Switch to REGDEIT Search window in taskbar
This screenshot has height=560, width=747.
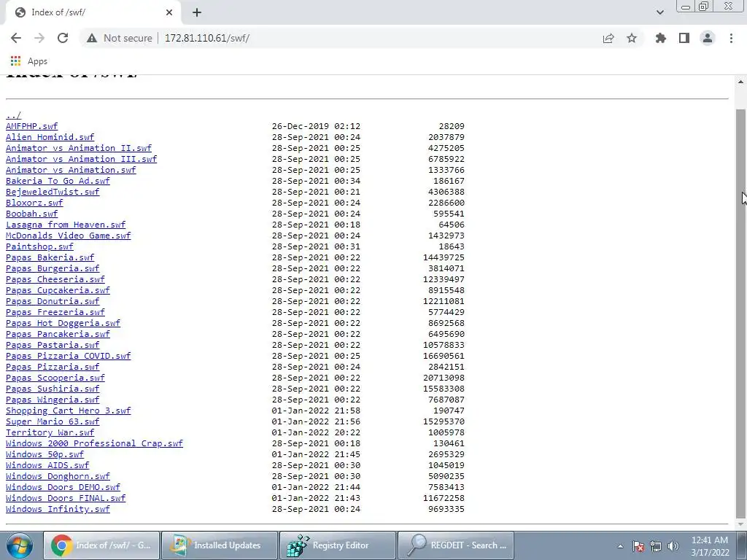pyautogui.click(x=456, y=545)
